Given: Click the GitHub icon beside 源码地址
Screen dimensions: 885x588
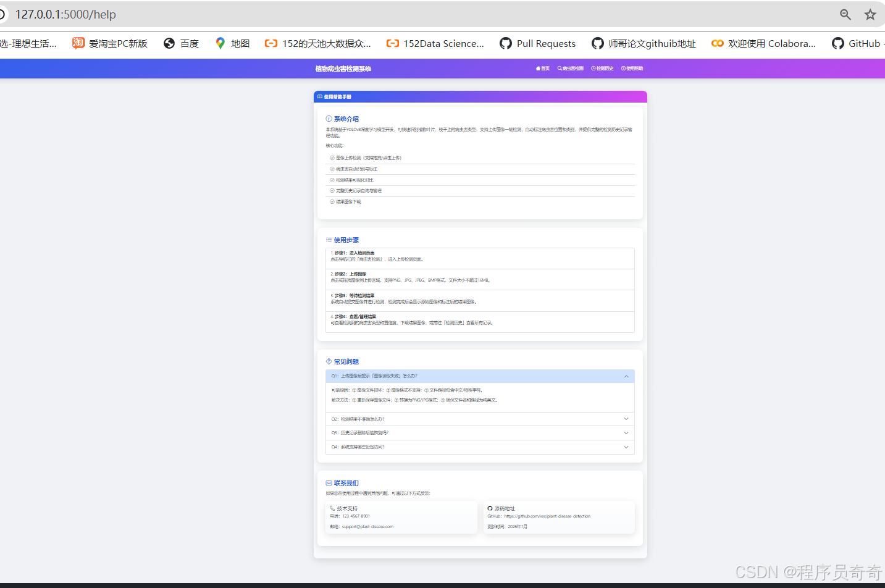Looking at the screenshot, I should 490,509.
